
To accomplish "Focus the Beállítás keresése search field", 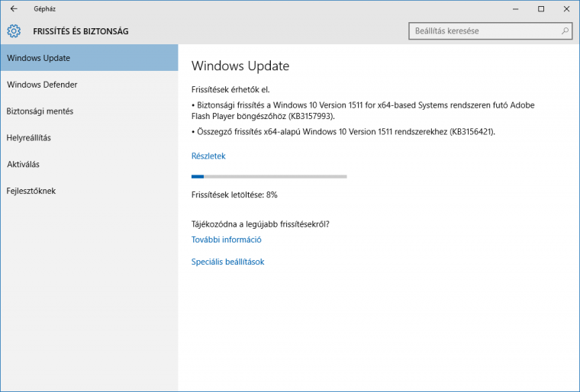I will click(491, 31).
